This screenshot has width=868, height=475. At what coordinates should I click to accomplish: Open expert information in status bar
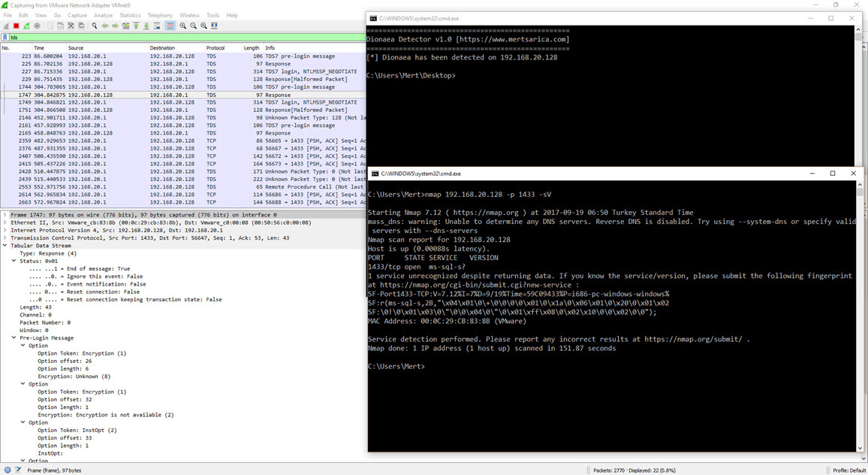click(x=7, y=470)
